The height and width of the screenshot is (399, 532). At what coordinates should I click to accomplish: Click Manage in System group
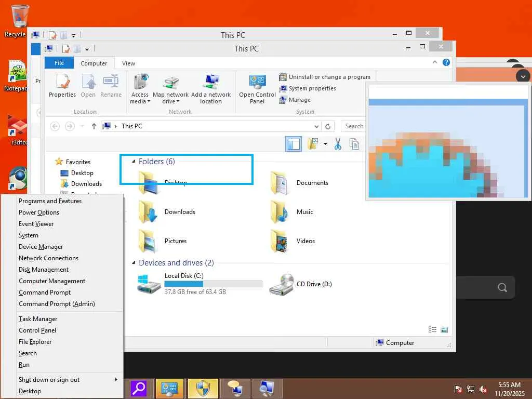295,100
